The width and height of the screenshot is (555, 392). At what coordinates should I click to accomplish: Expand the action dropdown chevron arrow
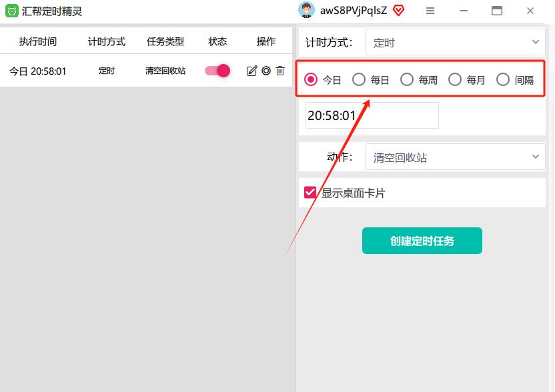pos(536,157)
